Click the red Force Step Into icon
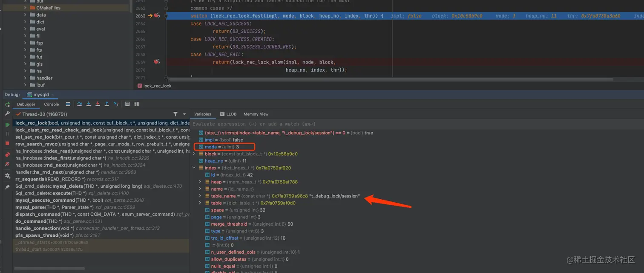644x273 pixels. pyautogui.click(x=98, y=104)
